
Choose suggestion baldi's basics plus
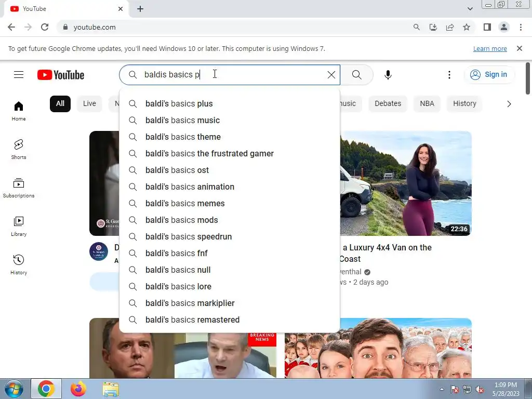coord(229,103)
